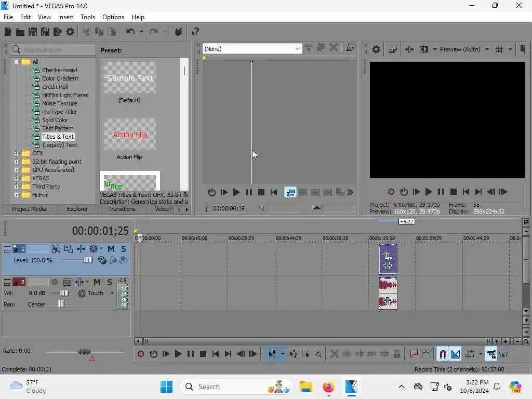Screen dimensions: 532x399
Task: Expand the VEGAS folder
Action: click(16, 178)
